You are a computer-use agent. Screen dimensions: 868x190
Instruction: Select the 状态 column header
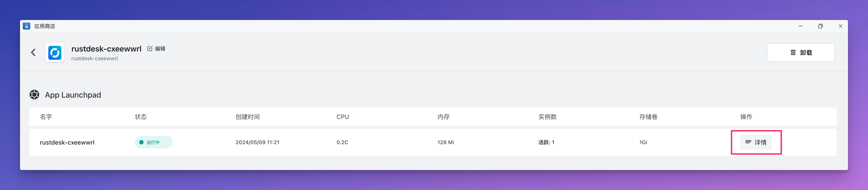[141, 117]
